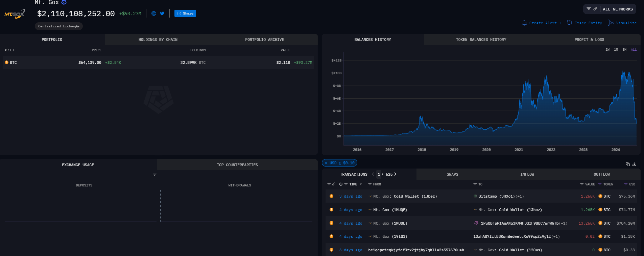The image size is (644, 256).
Task: Click the Exchange Usage filter icon
Action: [154, 175]
